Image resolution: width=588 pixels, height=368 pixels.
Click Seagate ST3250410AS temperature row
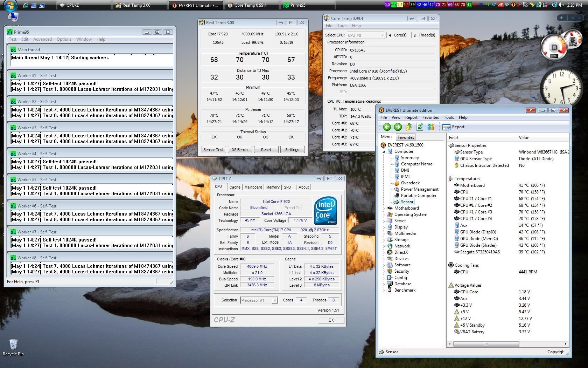click(507, 252)
